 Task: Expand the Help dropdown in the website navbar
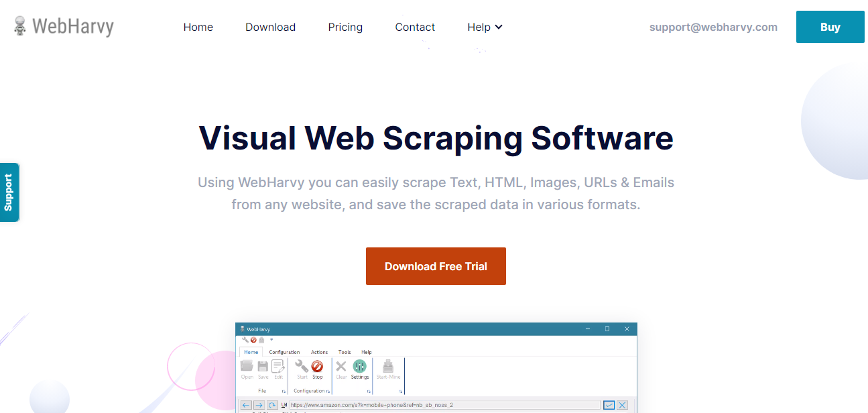click(484, 27)
